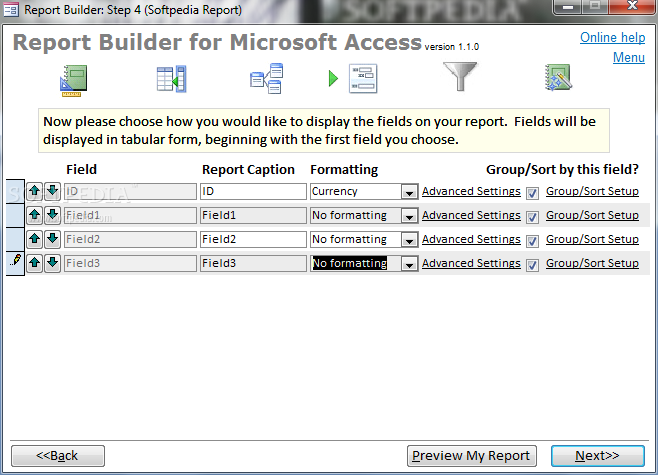
Task: Open the formatting dropdown for Field3
Action: pyautogui.click(x=409, y=264)
